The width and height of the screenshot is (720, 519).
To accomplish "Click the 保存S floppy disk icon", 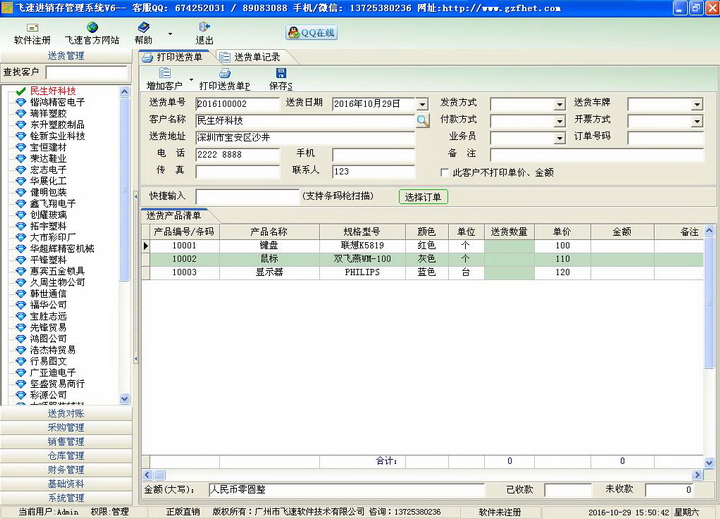I will tap(280, 73).
